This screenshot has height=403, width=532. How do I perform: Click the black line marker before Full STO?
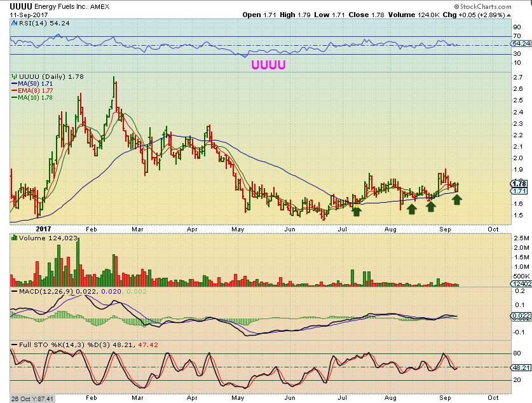click(x=14, y=345)
